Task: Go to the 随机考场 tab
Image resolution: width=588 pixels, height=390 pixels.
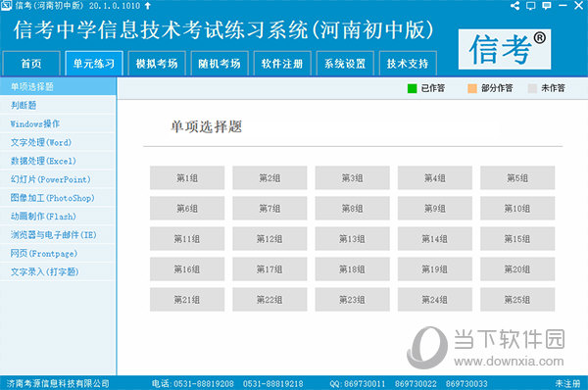Action: pyautogui.click(x=220, y=64)
